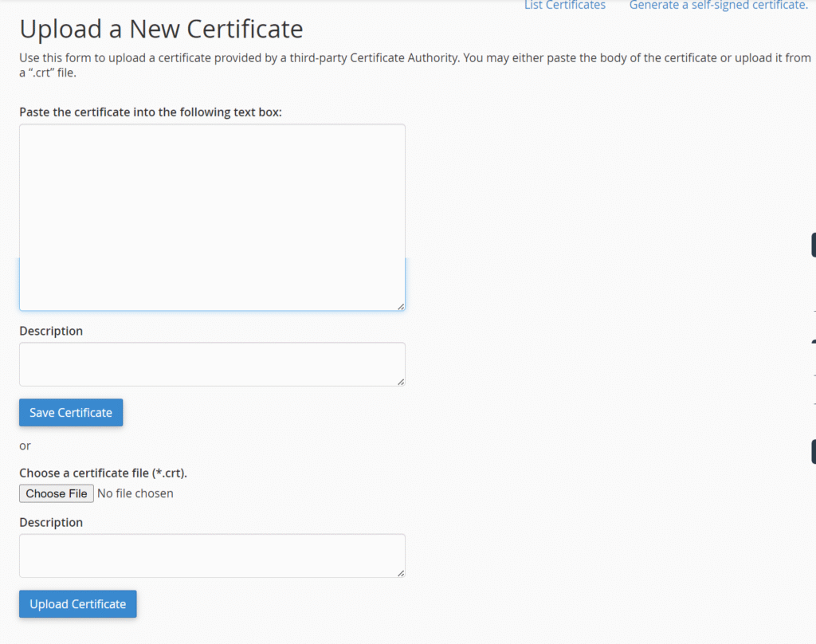816x644 pixels.
Task: Click 'Choose a certificate file (*.crt).' label
Action: 103,473
